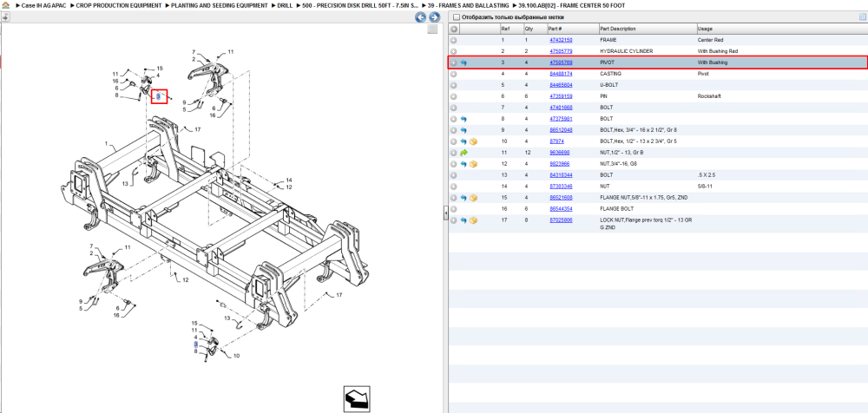Select 'FLANGE NUT,5/8"-11 x 1.75' description

(x=643, y=198)
